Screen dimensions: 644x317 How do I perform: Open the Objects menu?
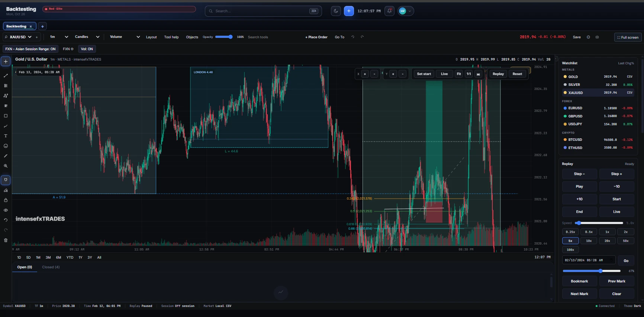[192, 37]
